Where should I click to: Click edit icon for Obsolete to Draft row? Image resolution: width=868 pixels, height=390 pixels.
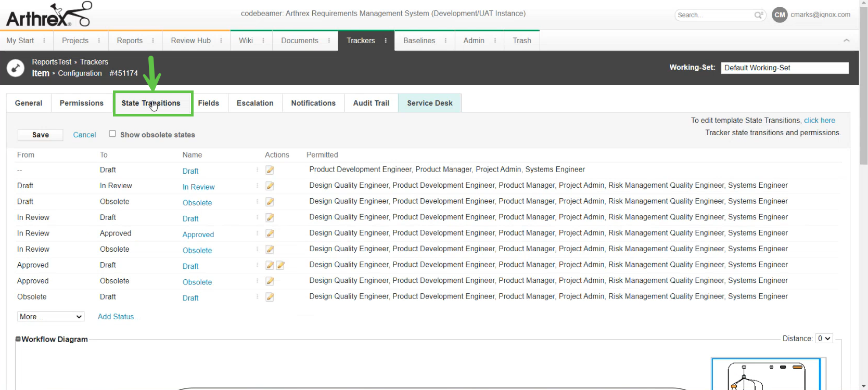(270, 297)
